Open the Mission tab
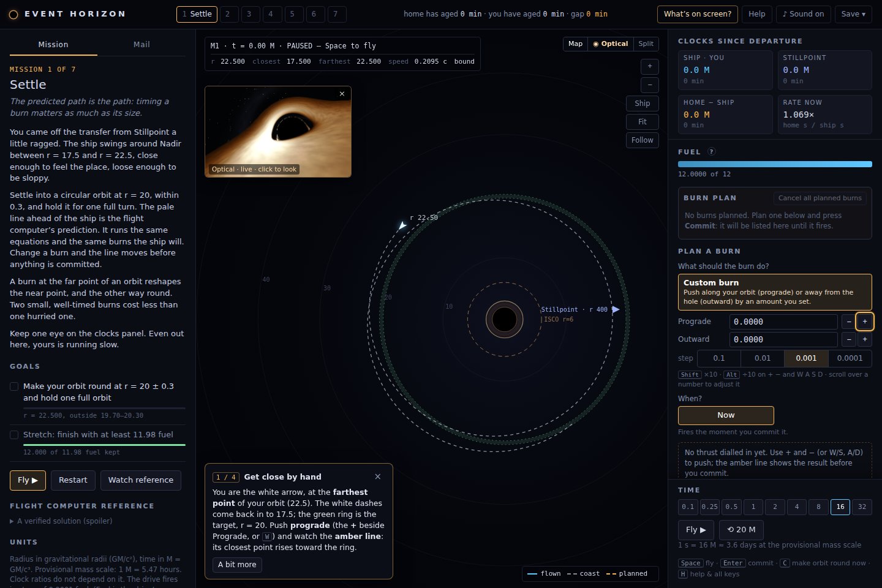The width and height of the screenshot is (882, 588). coord(53,45)
